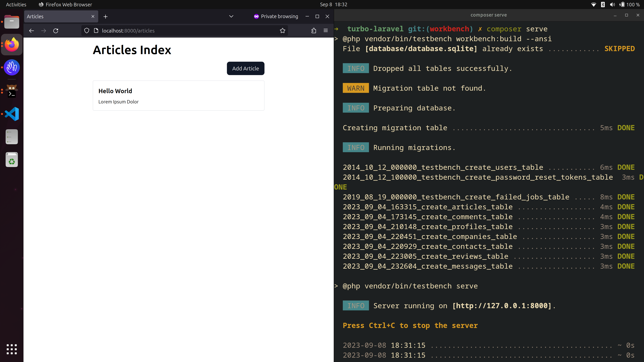The height and width of the screenshot is (362, 644).
Task: Open the terminal app in dock
Action: (x=12, y=91)
